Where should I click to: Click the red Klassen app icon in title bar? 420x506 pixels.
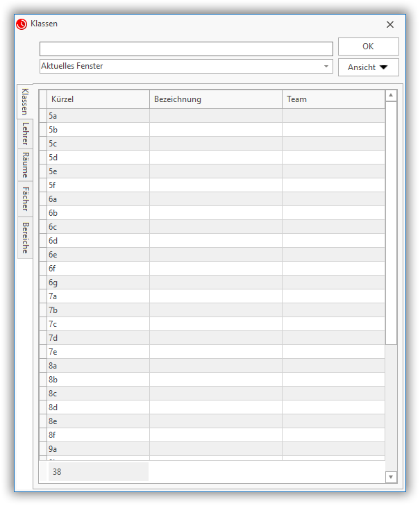click(22, 24)
